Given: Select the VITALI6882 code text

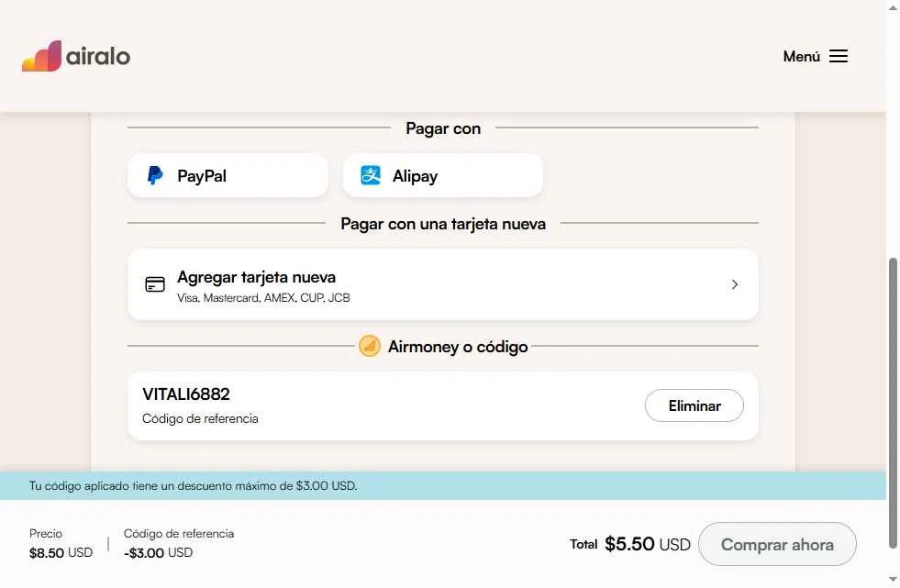Looking at the screenshot, I should [x=186, y=394].
